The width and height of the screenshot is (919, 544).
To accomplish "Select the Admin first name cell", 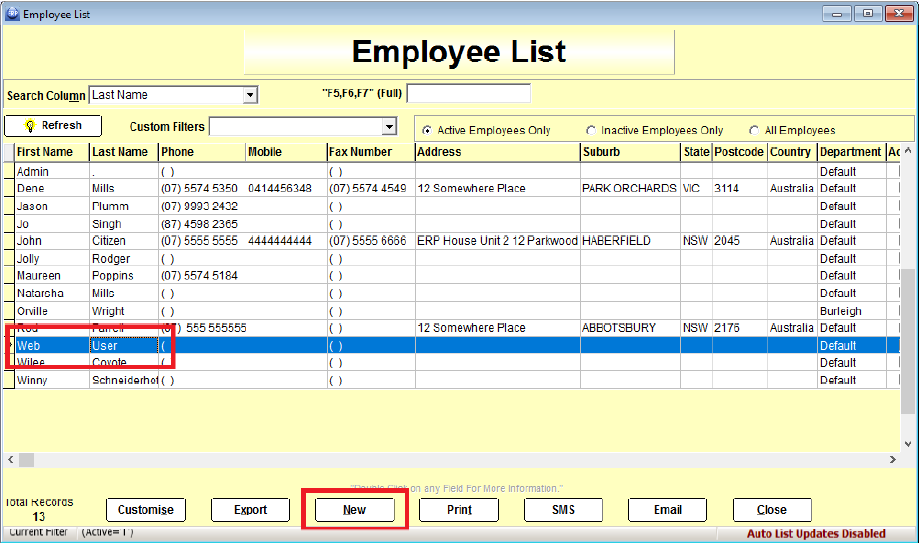I will [52, 172].
